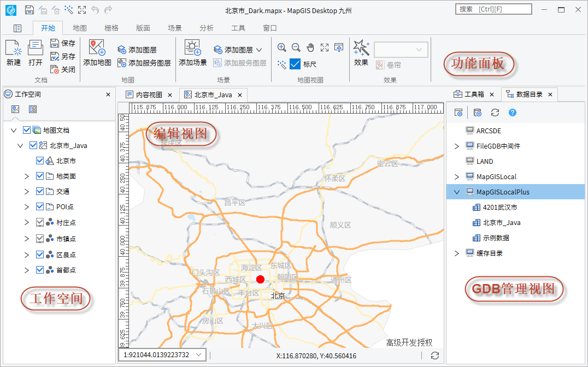588x367 pixels.
Task: Create a new document with 新建
Action: tap(14, 53)
